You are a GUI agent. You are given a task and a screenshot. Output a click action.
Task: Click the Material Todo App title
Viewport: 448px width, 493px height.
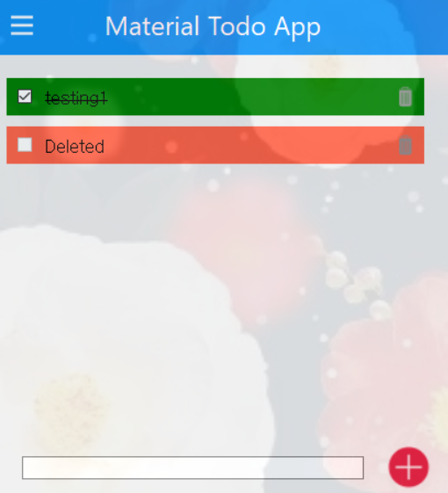(x=213, y=26)
